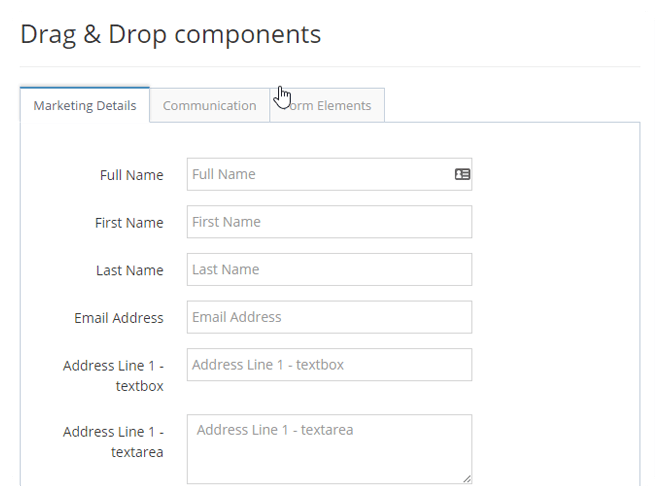
Task: Open the Marketing Details tab
Action: [85, 105]
